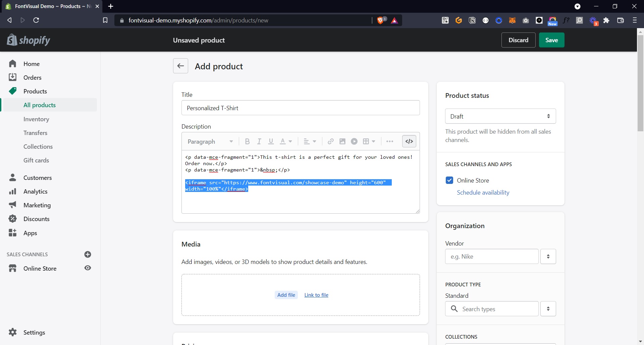Insert a link in description
This screenshot has height=345, width=644.
[330, 141]
